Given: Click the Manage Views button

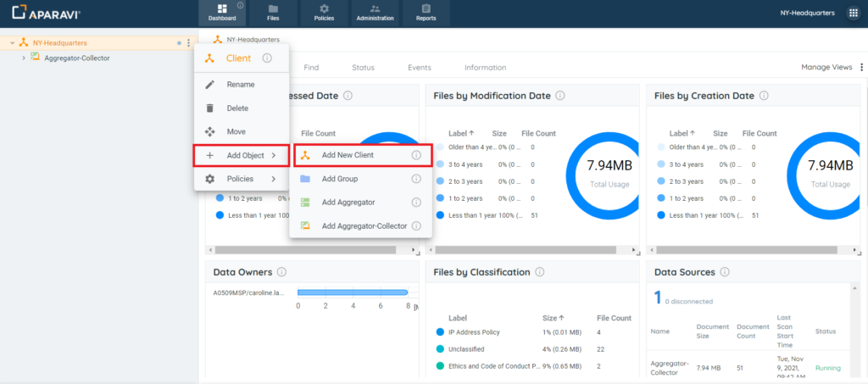Looking at the screenshot, I should point(826,68).
